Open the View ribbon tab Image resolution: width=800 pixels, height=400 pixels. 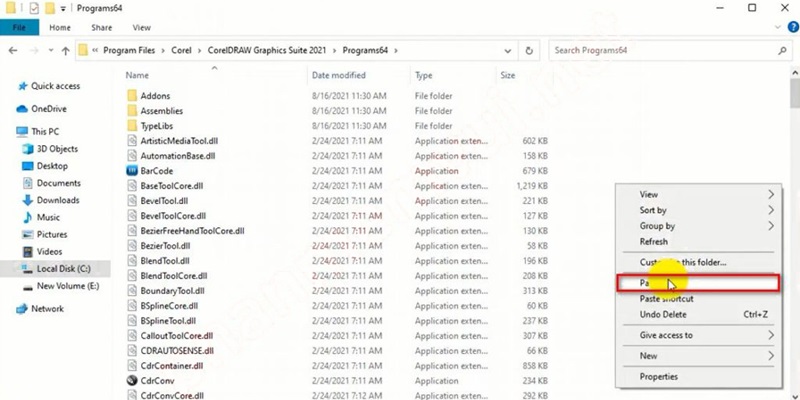coord(141,28)
